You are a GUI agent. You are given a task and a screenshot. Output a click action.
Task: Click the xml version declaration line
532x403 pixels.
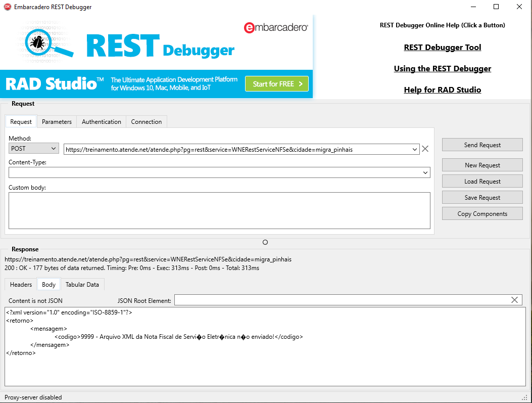[69, 312]
